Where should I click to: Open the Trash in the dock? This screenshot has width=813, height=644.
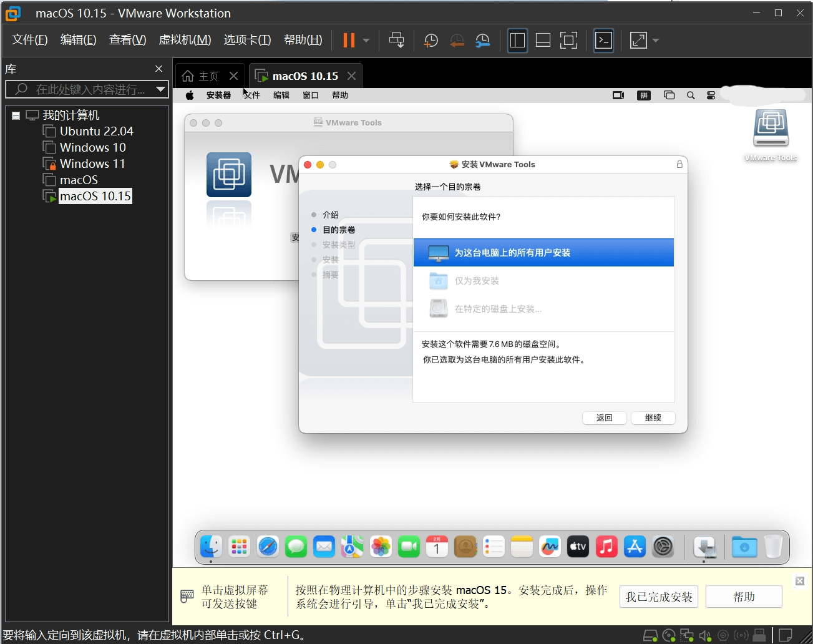[773, 547]
